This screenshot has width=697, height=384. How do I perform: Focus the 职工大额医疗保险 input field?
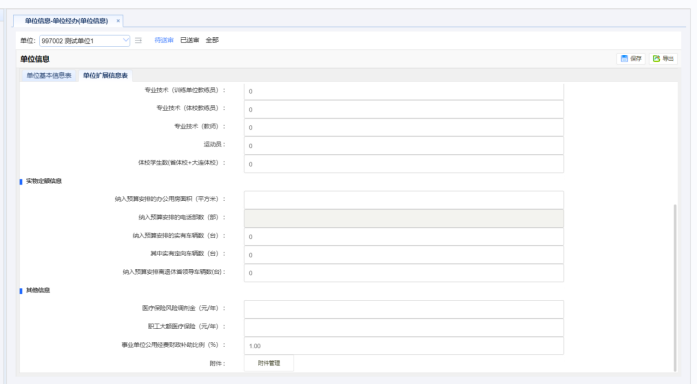click(404, 327)
